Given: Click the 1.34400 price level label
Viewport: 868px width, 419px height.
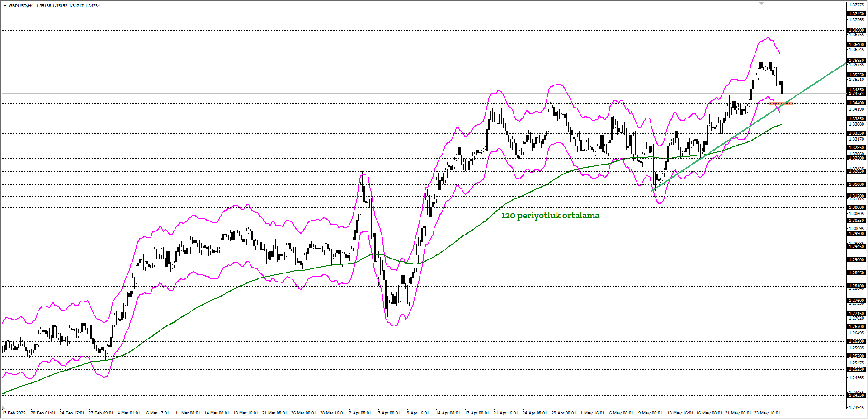Looking at the screenshot, I should tap(856, 103).
